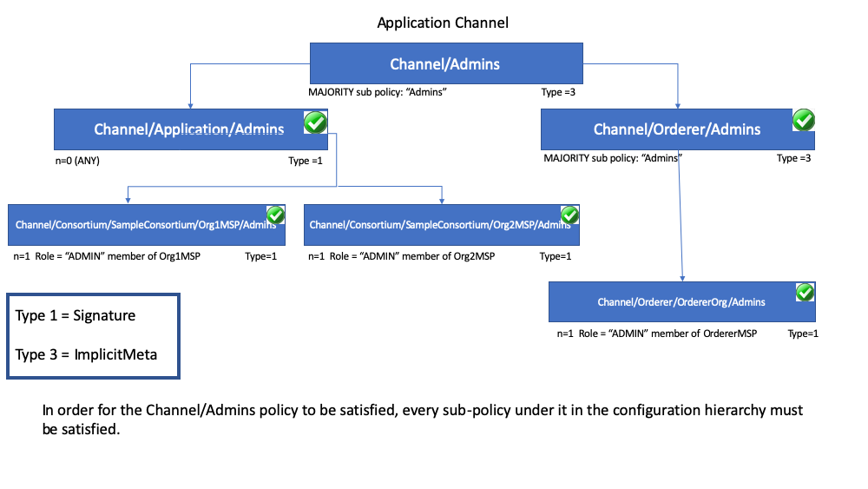This screenshot has width=868, height=489.
Task: Click the Org1MSP/Admins consortium policy box
Action: click(147, 225)
